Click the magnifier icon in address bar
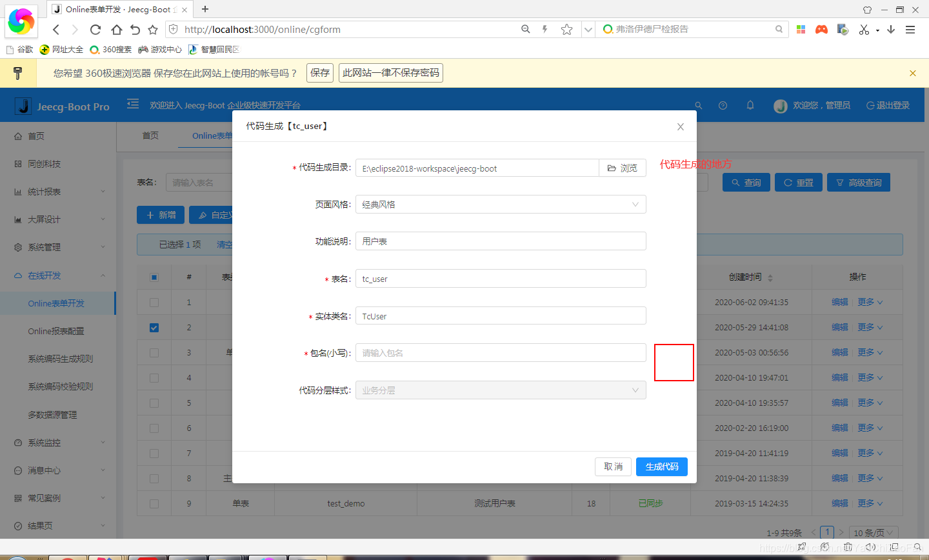 click(526, 29)
